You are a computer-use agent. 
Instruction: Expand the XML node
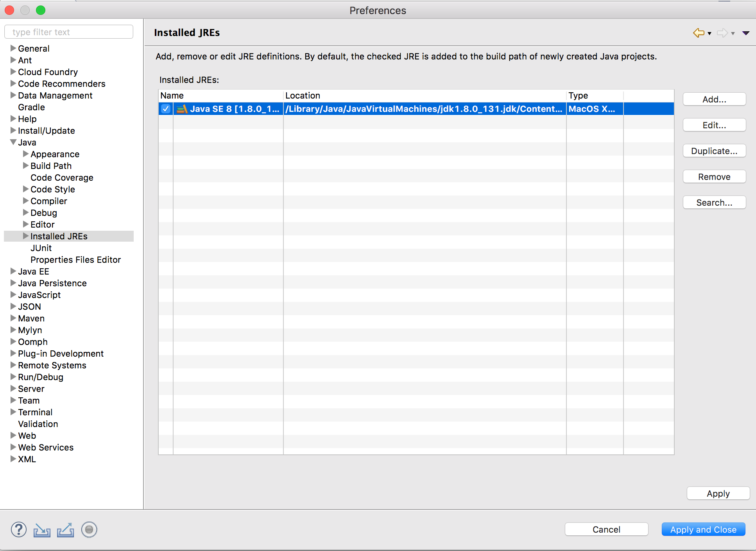(x=13, y=459)
